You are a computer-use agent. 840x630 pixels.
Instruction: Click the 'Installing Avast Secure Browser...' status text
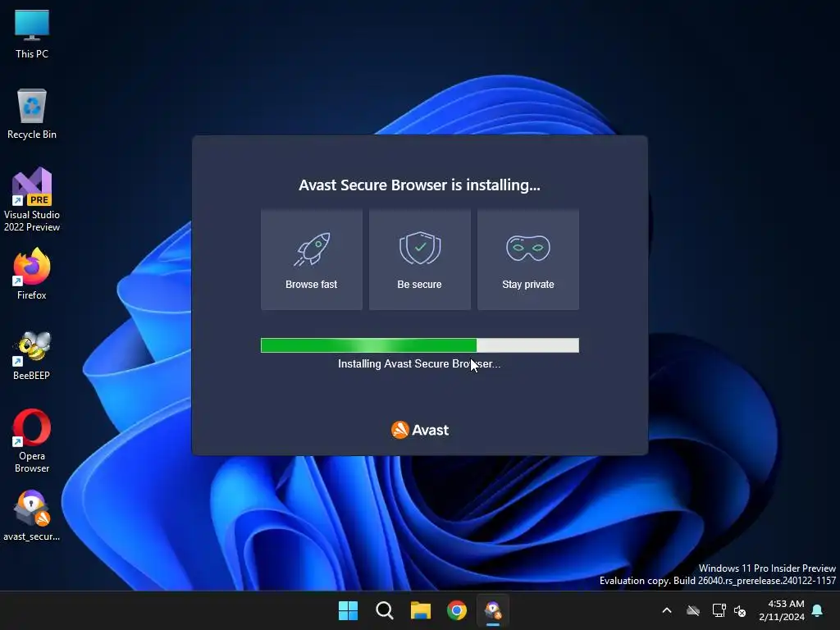419,363
